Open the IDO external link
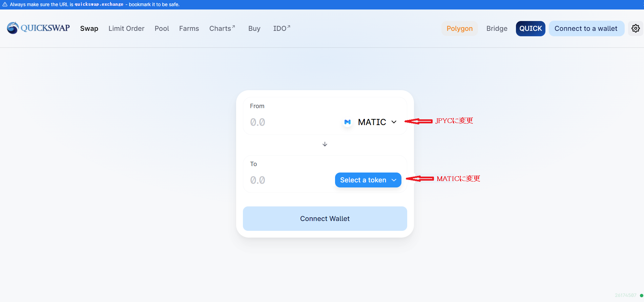Screen dimensions: 644x302 [x=282, y=28]
